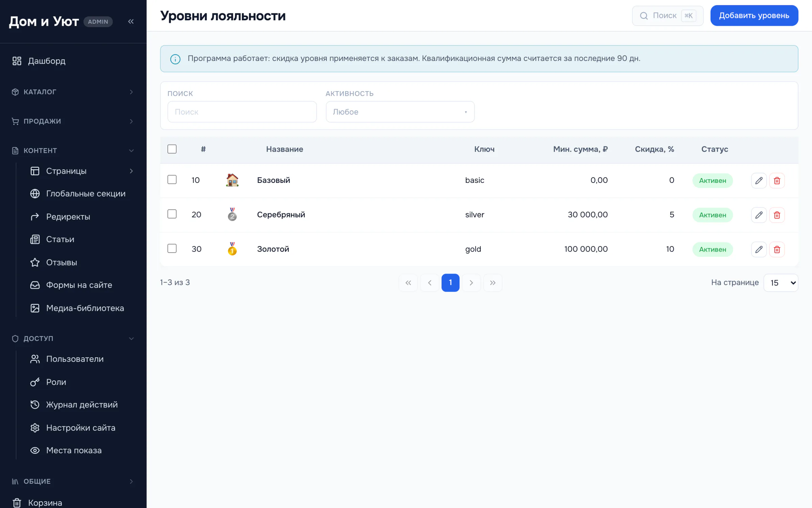
Task: Check the Серебряный row checkbox
Action: 172,214
